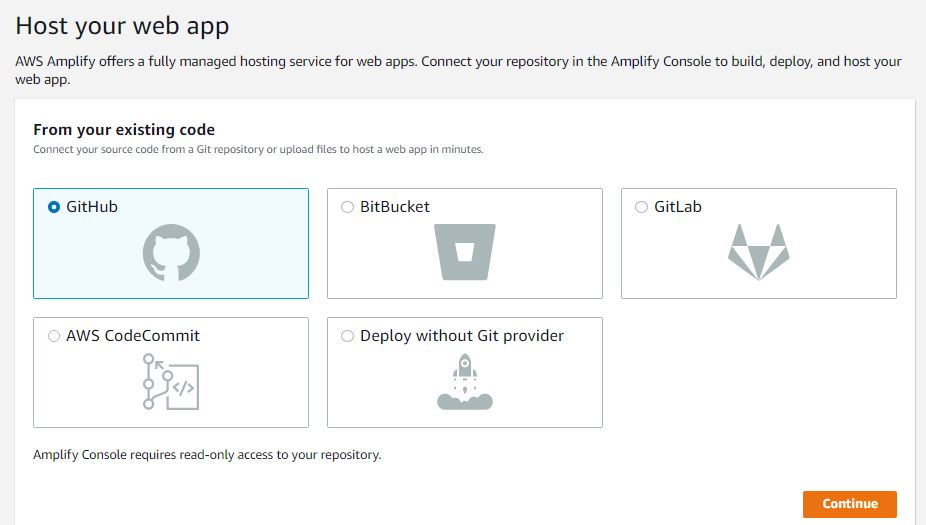The height and width of the screenshot is (525, 926).
Task: Select the BitBucket radio button
Action: tap(347, 207)
